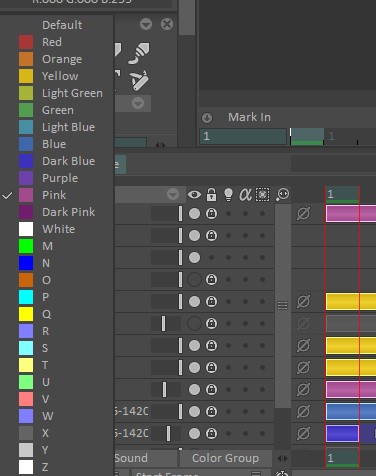Choose Green layer color

(57, 110)
